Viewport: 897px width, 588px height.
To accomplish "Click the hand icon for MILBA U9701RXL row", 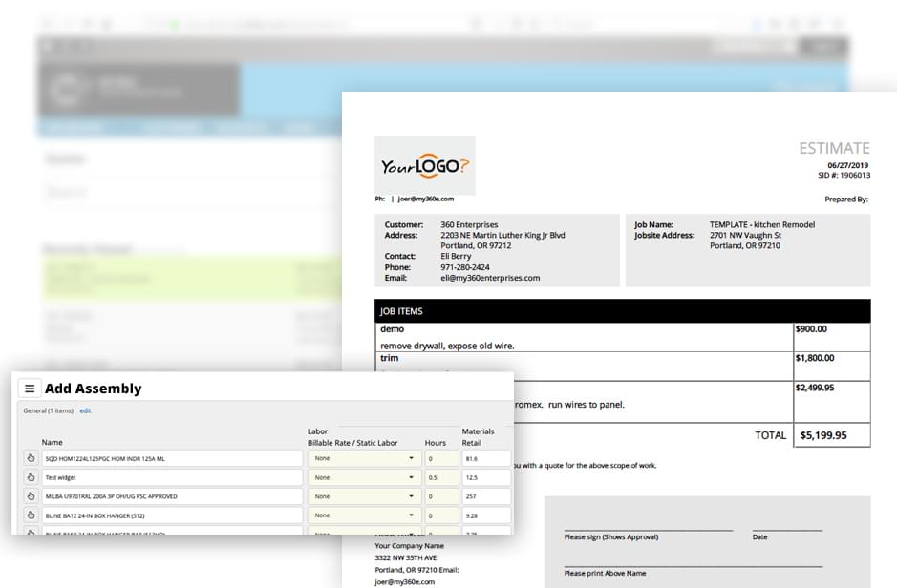I will click(31, 496).
